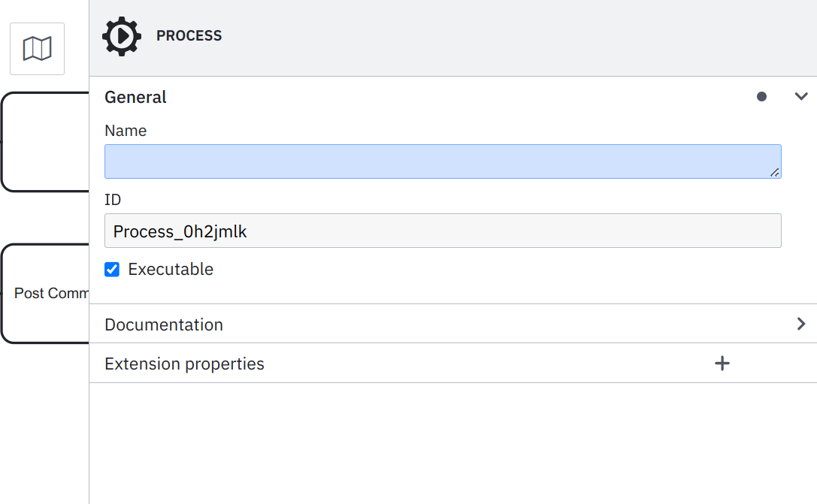
Task: Click the PROCESS header title
Action: click(189, 36)
